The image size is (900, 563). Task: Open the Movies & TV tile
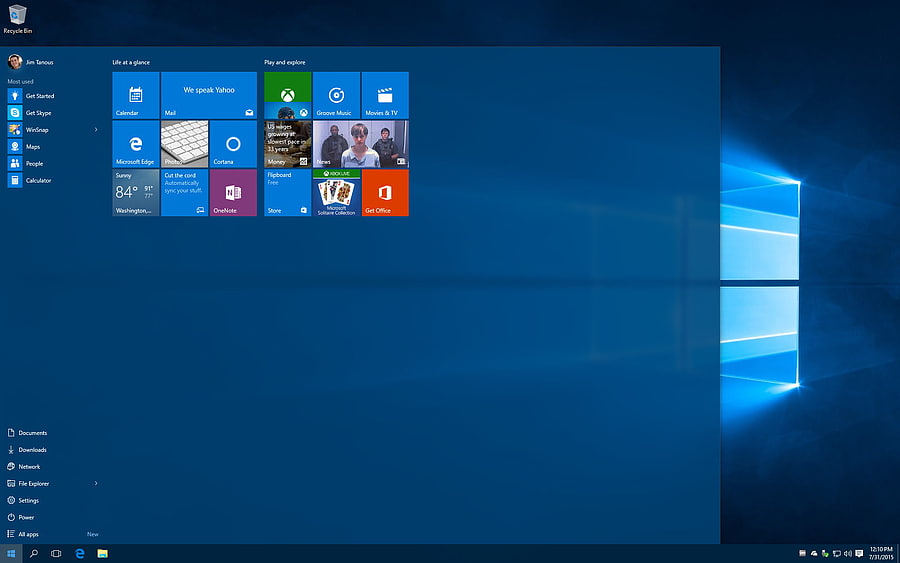[385, 95]
